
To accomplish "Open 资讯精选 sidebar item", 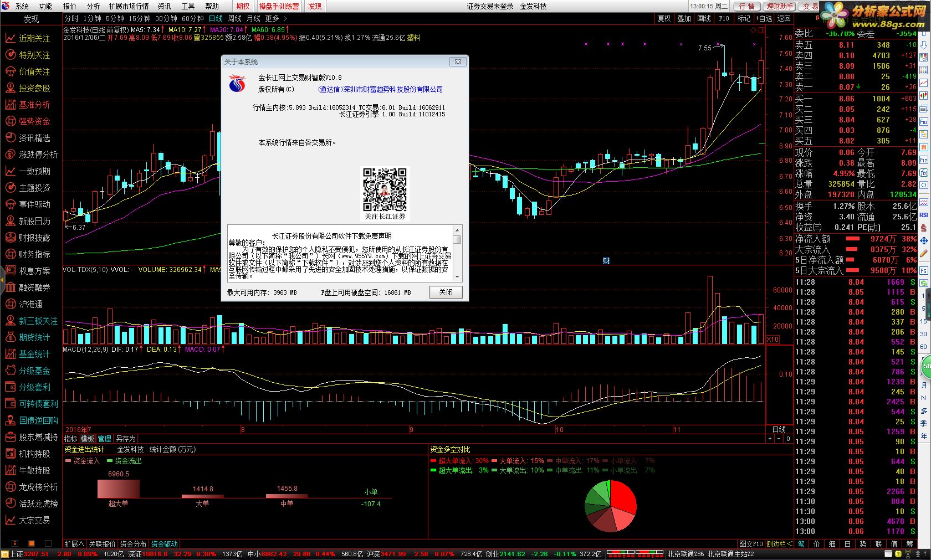I will click(28, 138).
